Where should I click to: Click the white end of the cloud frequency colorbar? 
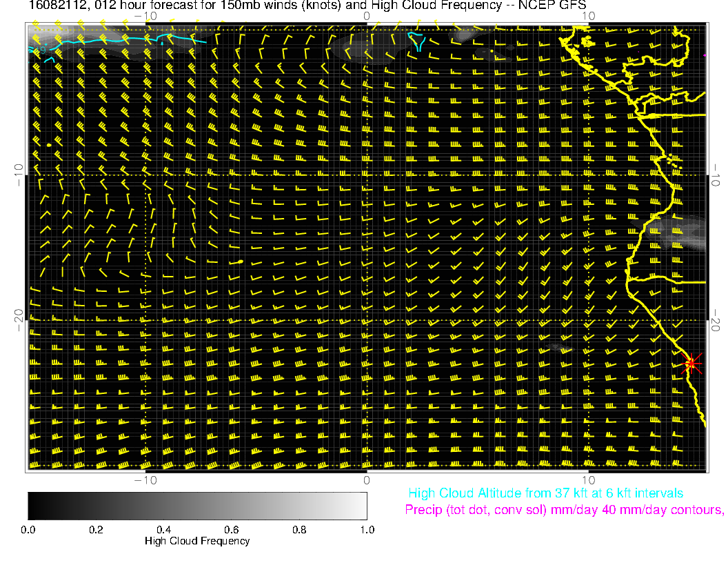pyautogui.click(x=362, y=505)
